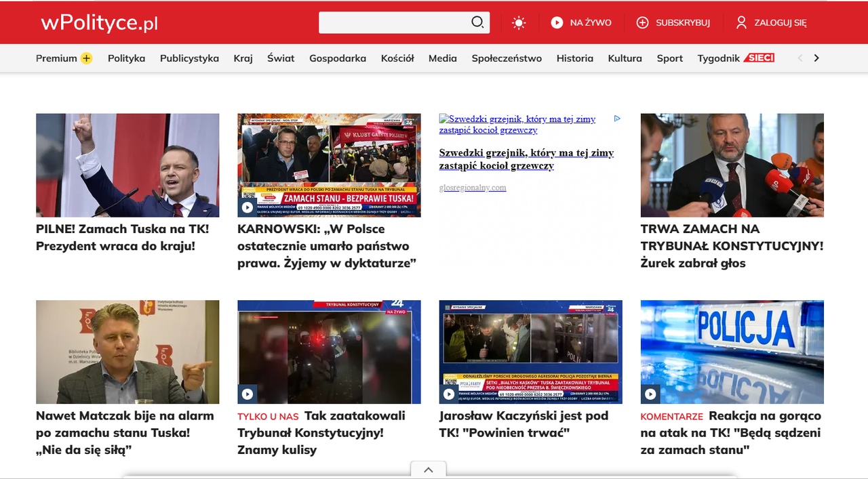Open the Polityka menu section
Image resolution: width=868 pixels, height=479 pixels.
coord(126,58)
